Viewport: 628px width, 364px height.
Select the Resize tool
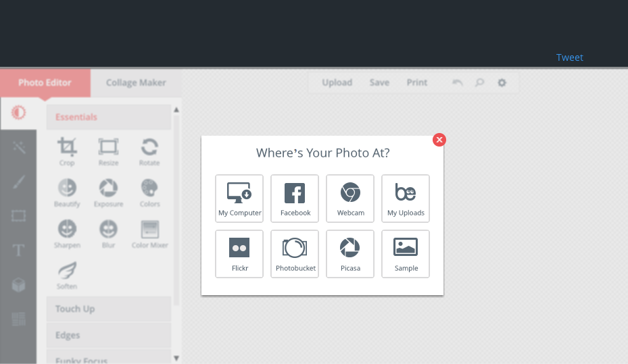108,151
